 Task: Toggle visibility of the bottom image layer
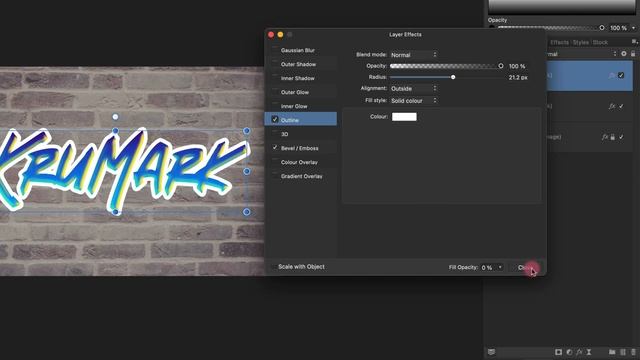click(x=621, y=137)
